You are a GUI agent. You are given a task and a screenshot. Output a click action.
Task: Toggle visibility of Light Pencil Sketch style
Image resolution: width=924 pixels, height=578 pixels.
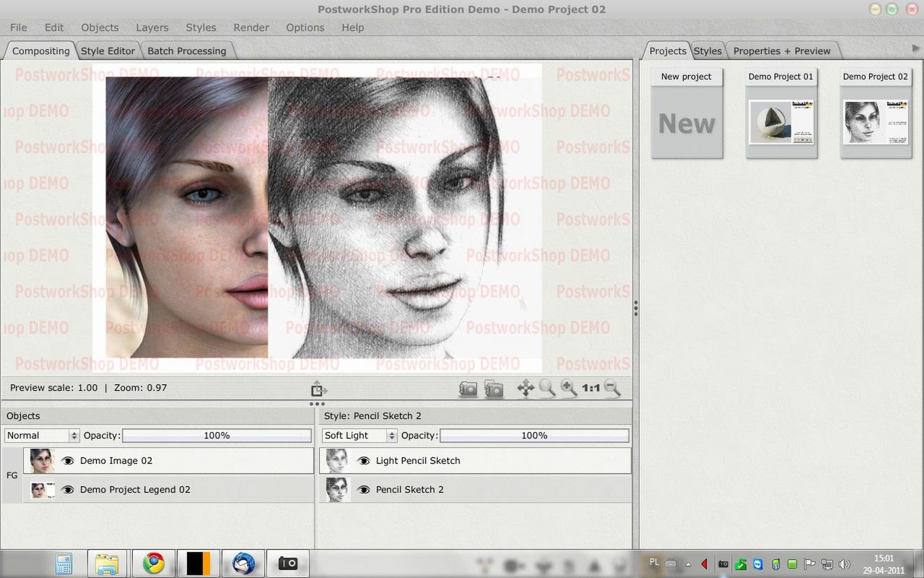pyautogui.click(x=364, y=460)
